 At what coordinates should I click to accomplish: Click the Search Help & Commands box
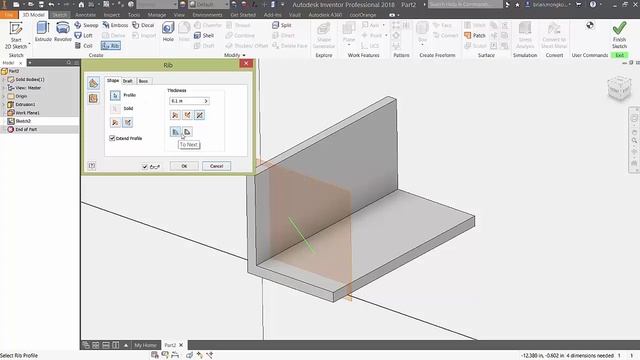[x=465, y=4]
